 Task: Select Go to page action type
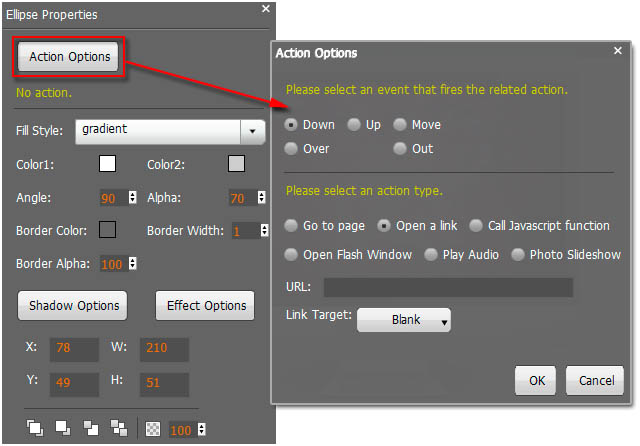pos(291,226)
